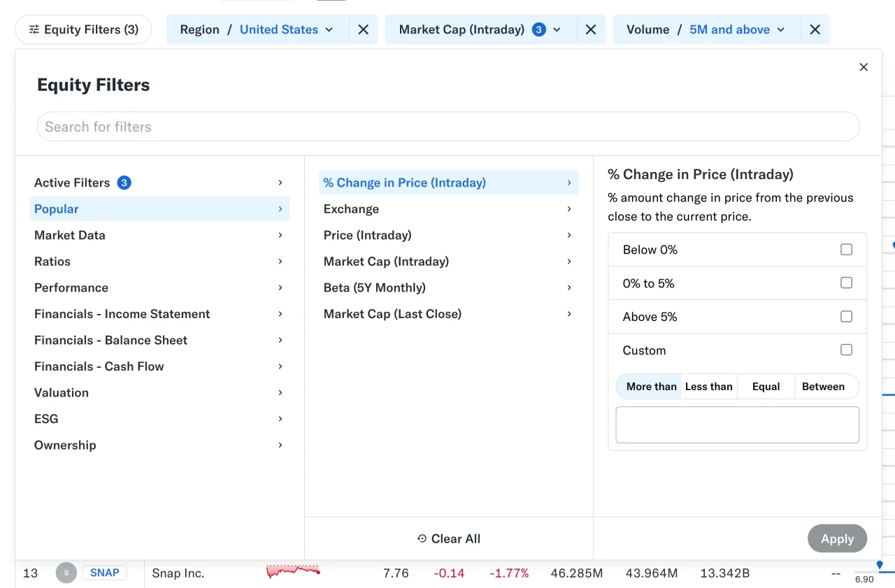Viewport: 895px width, 588px height.
Task: Enable the Above 5% checkbox
Action: (846, 317)
